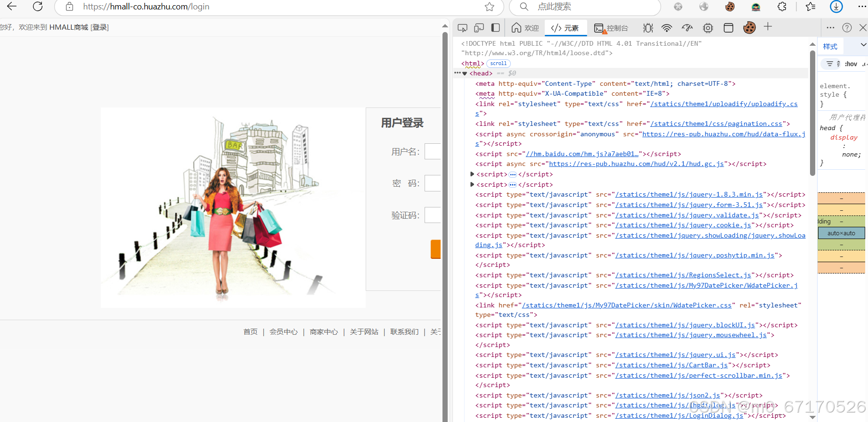This screenshot has width=868, height=422.
Task: Open the Application tool
Action: [x=729, y=28]
